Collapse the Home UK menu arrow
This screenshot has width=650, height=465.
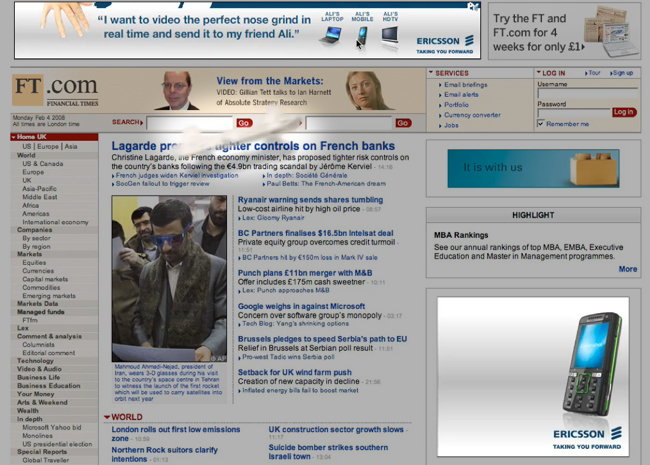tap(14, 137)
